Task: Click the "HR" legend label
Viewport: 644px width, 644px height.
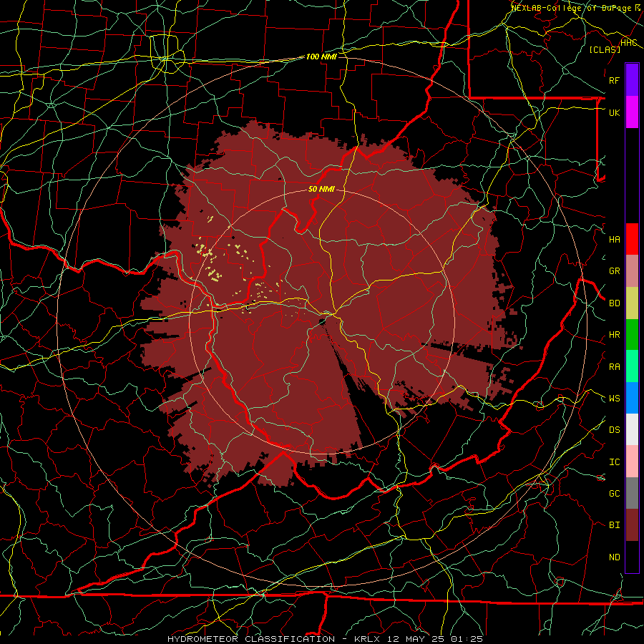Action: click(x=614, y=334)
